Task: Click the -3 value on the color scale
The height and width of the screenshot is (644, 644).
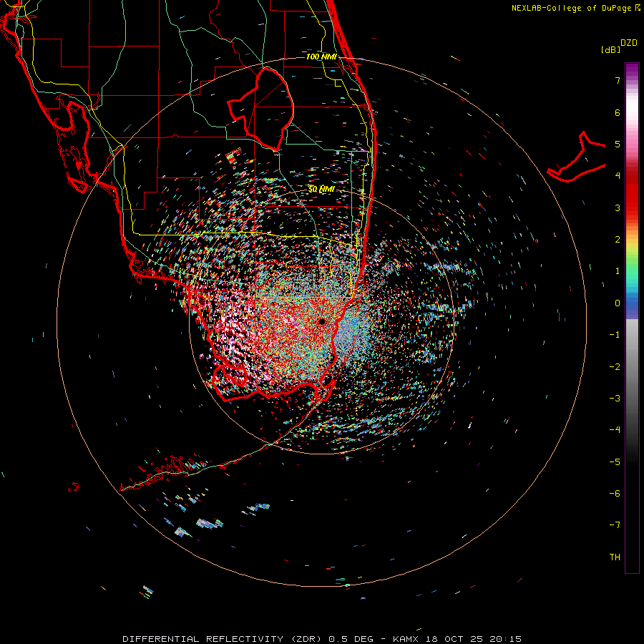Action: coord(615,399)
